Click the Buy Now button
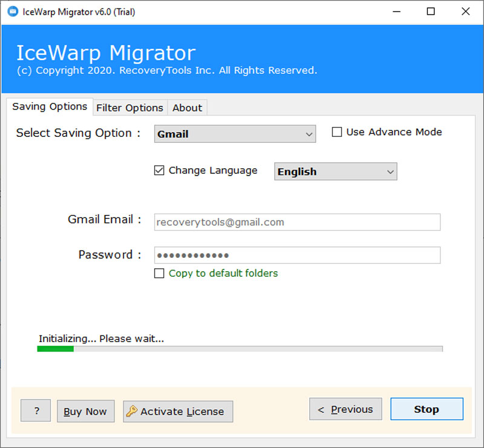This screenshot has height=448, width=484. point(85,411)
